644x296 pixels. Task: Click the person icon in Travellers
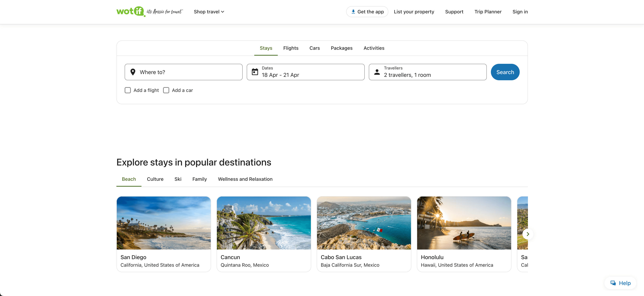point(377,72)
